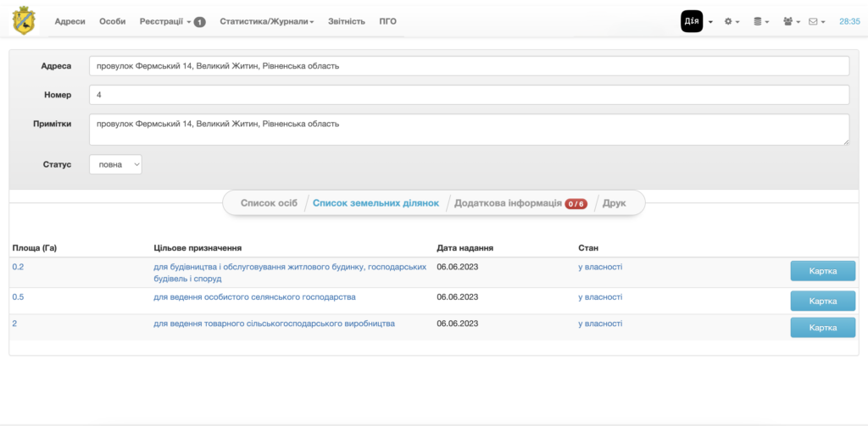Image resolution: width=868 pixels, height=426 pixels.
Task: Click into the Номер input field
Action: [x=469, y=95]
